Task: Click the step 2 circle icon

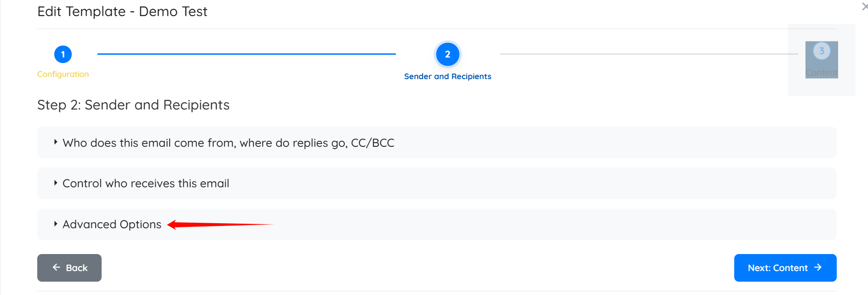Action: point(447,54)
